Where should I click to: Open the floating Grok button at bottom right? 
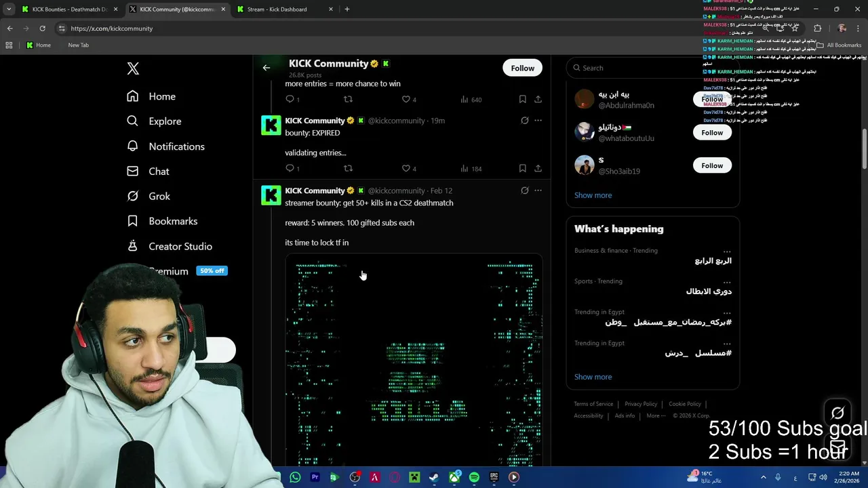(x=837, y=413)
